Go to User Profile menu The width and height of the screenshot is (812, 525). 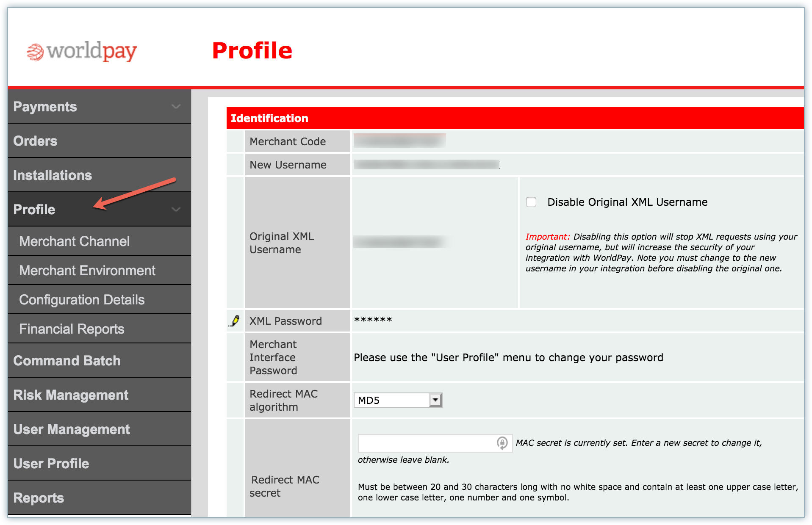51,464
